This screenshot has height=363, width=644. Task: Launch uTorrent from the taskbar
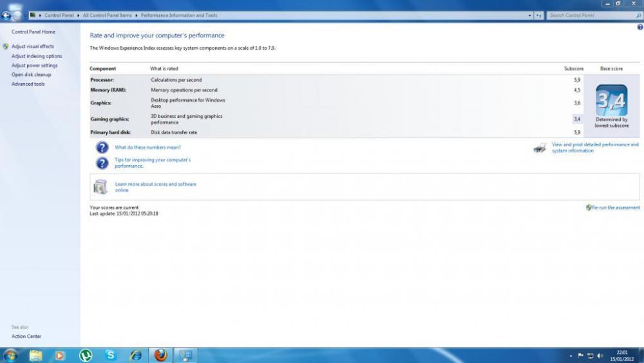click(x=86, y=355)
